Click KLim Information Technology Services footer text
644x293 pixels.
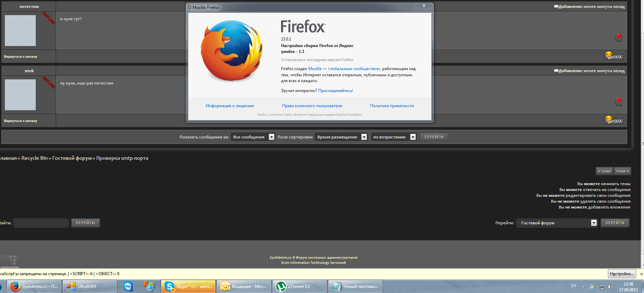pos(313,263)
